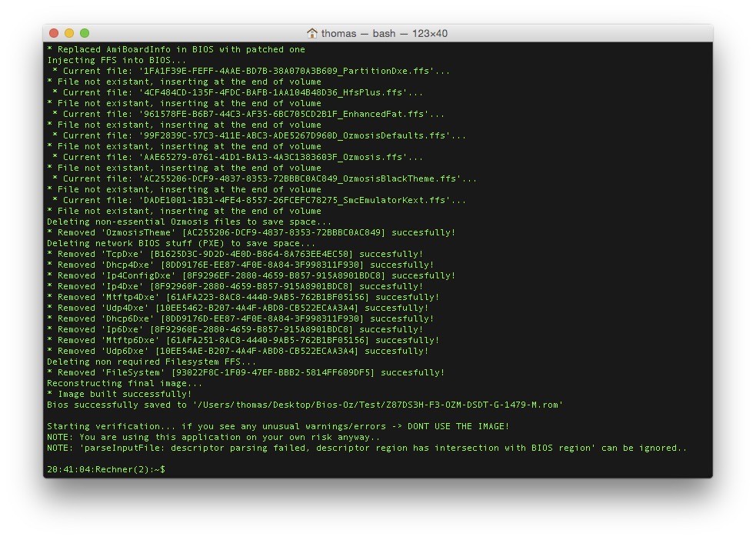Viewport: 756px width, 540px height.
Task: Click the Removed 'Dhcp4Dxe' line
Action: point(240,265)
